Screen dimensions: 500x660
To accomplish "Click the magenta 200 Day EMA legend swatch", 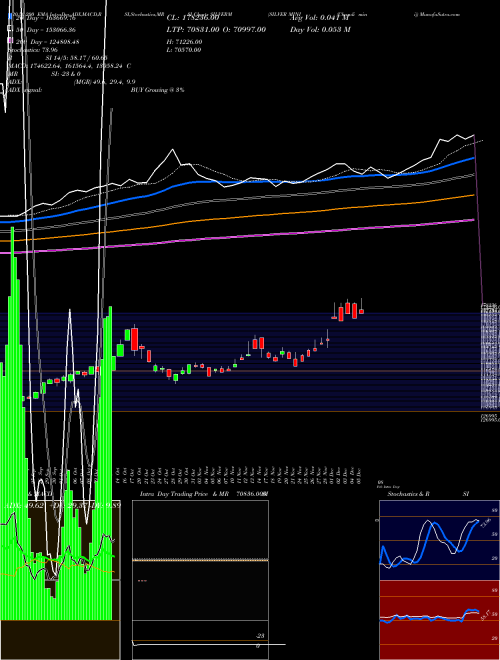I will pos(11,42).
